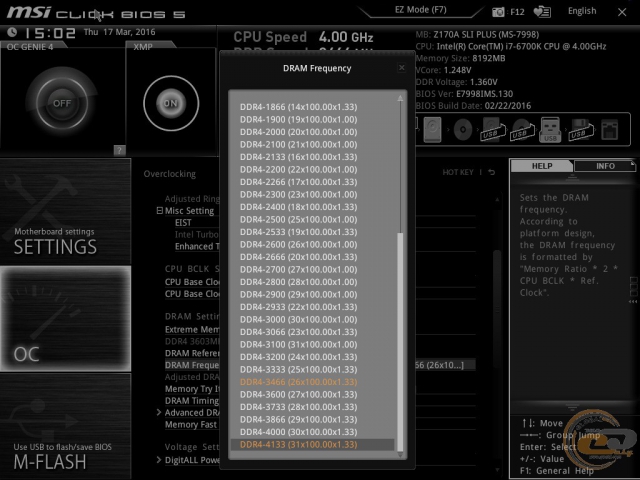This screenshot has width=640, height=480.
Task: Click the list scroll-down arrow
Action: click(x=400, y=454)
